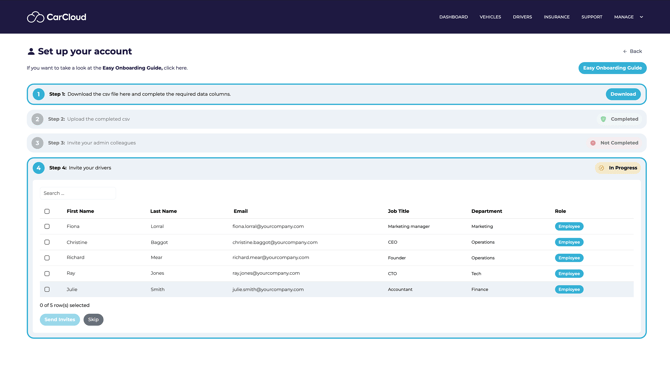This screenshot has height=379, width=670.
Task: Open the Vehicles menu item
Action: (x=490, y=17)
